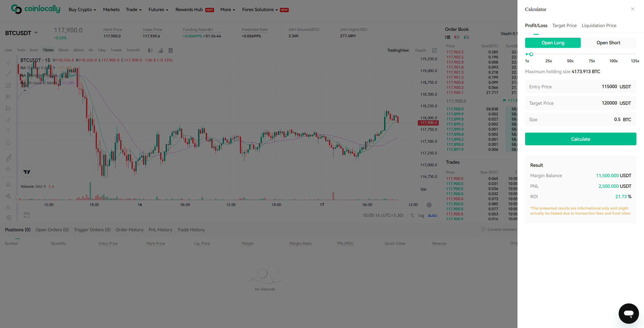The image size is (644, 328).
Task: Open chart time zone settings gear
Action: [x=429, y=205]
